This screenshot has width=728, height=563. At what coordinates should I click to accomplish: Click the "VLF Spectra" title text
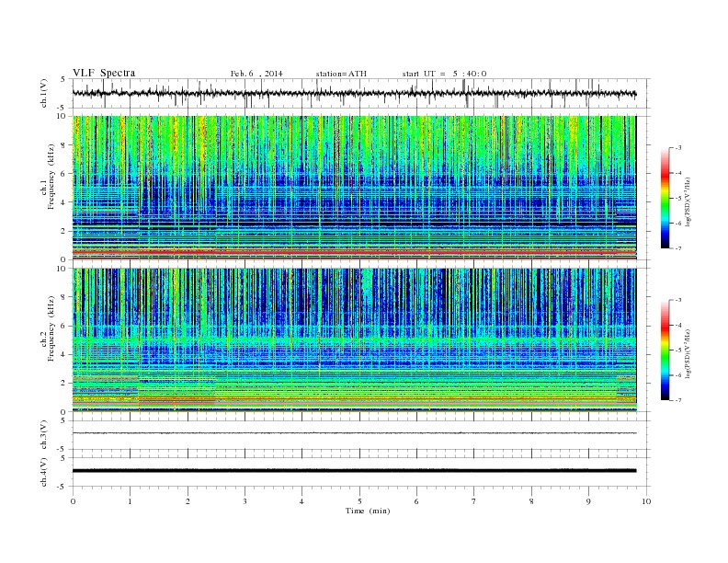tap(104, 73)
